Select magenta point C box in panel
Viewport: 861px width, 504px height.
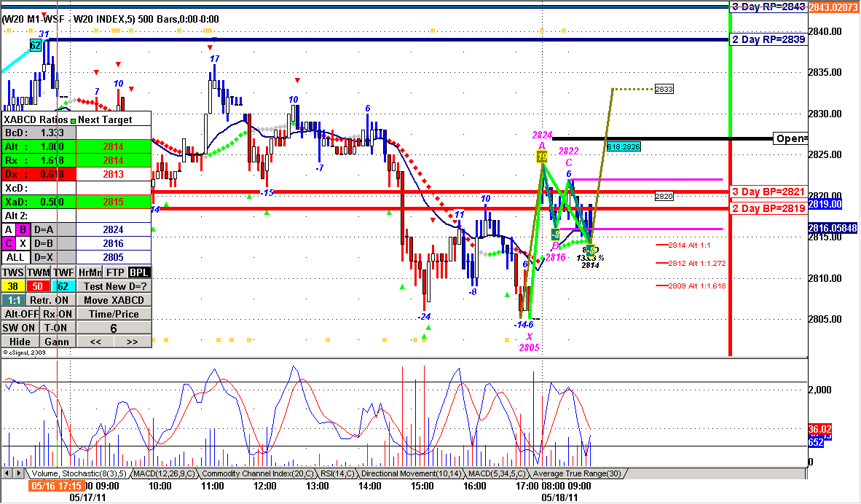[9, 243]
